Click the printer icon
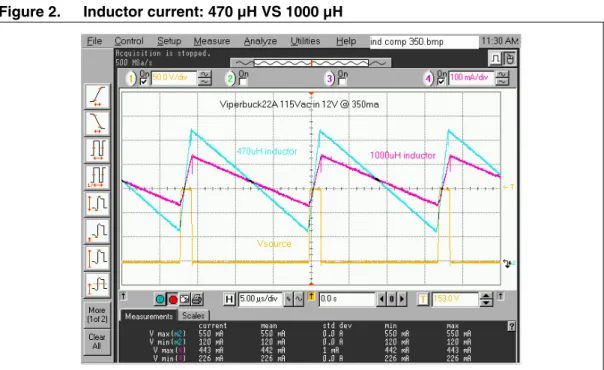Viewport: 604px width, 370px height. click(197, 299)
